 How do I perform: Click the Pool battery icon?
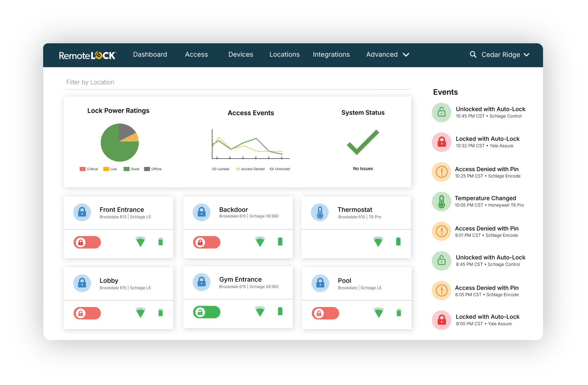[399, 312]
